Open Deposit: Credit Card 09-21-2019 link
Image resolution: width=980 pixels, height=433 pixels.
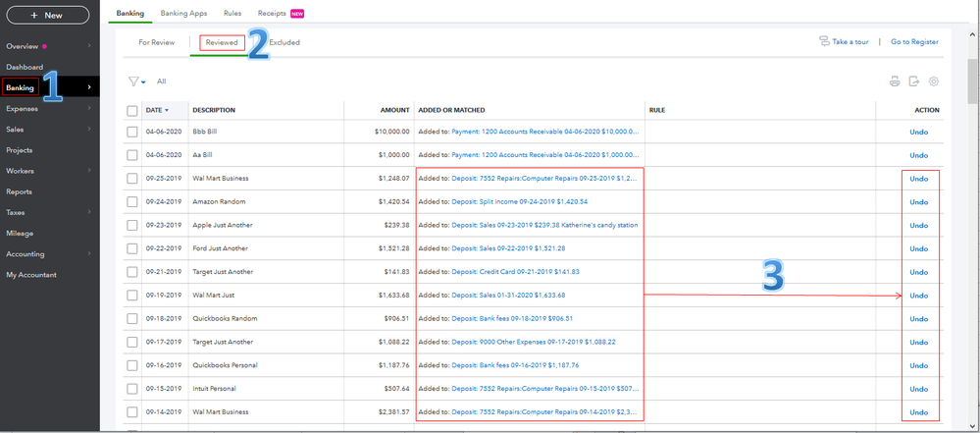click(x=515, y=272)
